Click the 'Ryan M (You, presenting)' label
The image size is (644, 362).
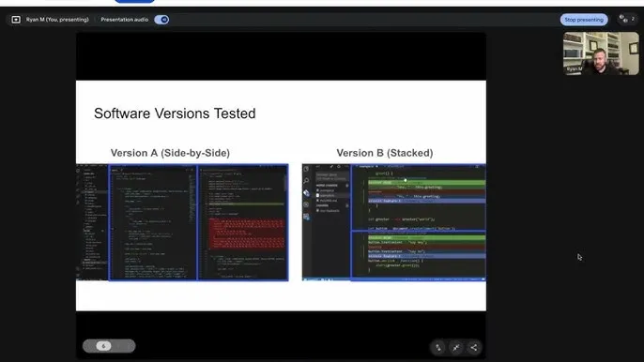(x=57, y=20)
